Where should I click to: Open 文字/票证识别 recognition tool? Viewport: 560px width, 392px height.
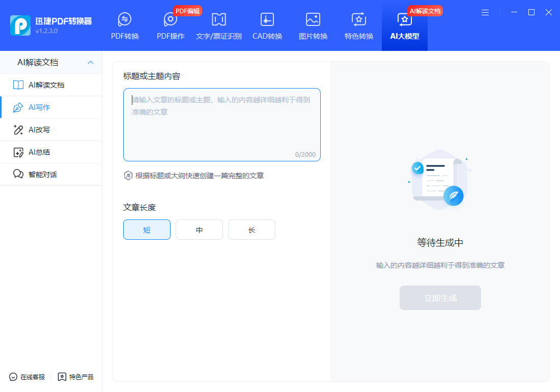[x=218, y=25]
